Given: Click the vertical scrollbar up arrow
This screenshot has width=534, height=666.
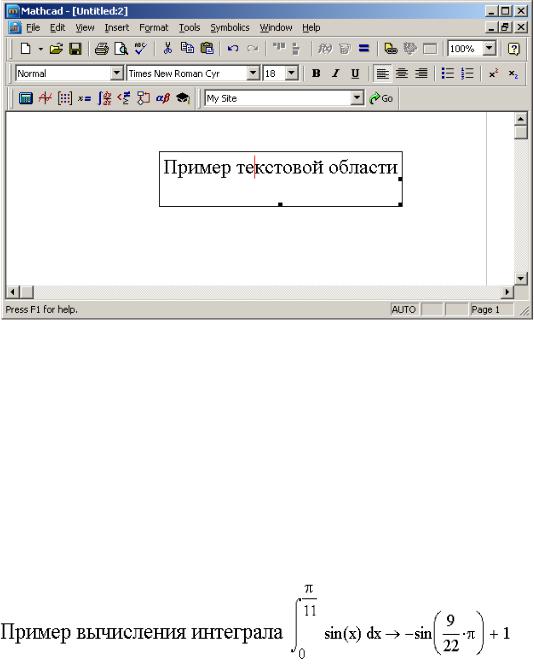Looking at the screenshot, I should click(520, 119).
